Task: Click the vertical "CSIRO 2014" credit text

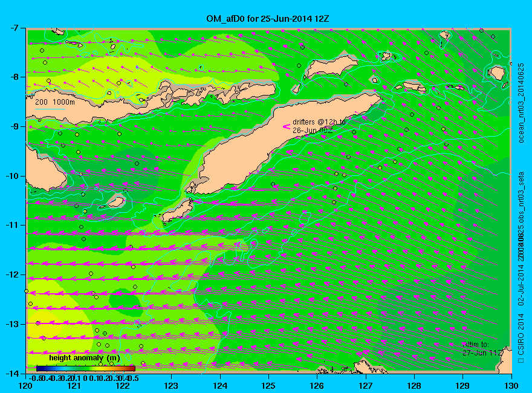Action: 521,336
